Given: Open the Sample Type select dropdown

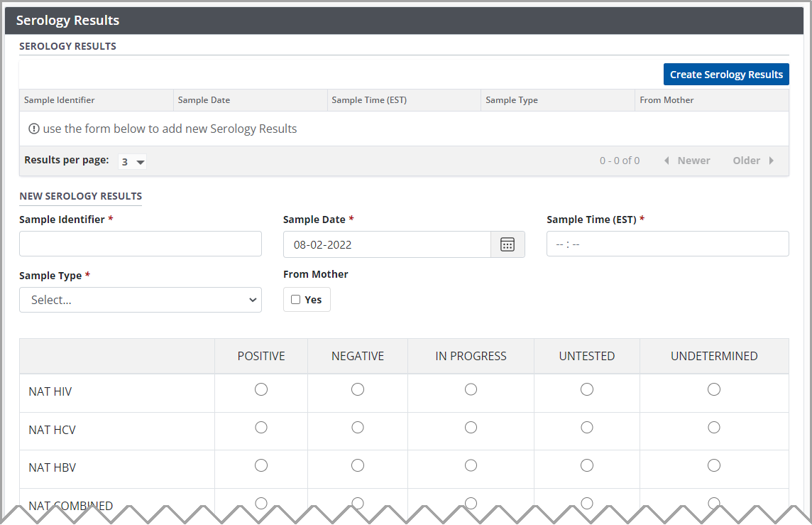Looking at the screenshot, I should pyautogui.click(x=140, y=299).
